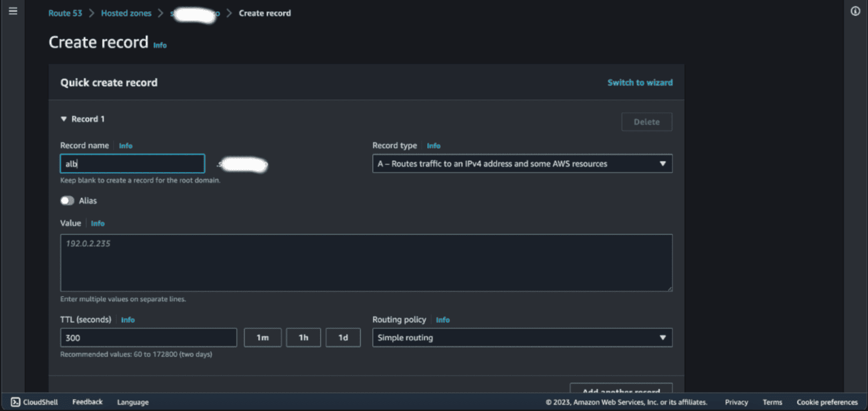The height and width of the screenshot is (411, 868).
Task: Click Info next to Record name
Action: tap(125, 145)
